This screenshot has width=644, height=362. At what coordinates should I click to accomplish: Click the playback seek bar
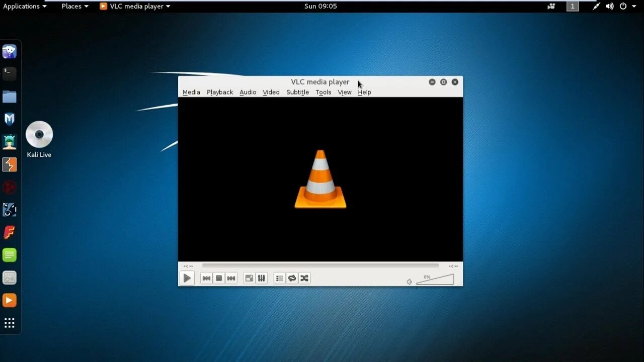[320, 265]
